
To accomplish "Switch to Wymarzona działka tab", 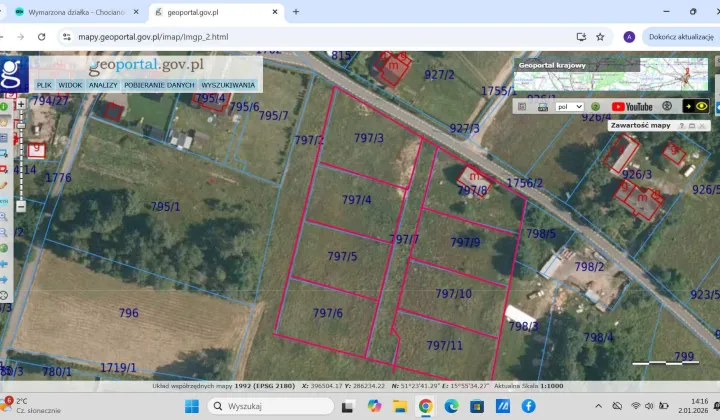I will 76,12.
